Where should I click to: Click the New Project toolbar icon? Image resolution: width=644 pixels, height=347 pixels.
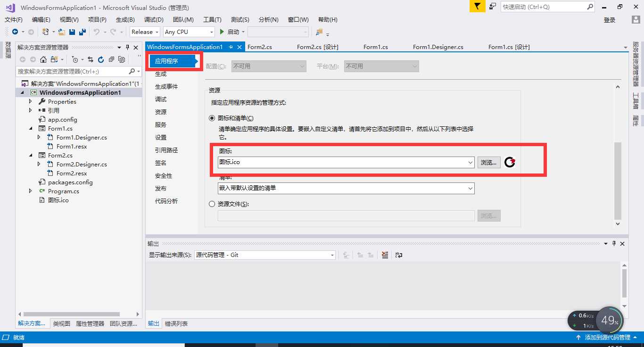point(46,32)
